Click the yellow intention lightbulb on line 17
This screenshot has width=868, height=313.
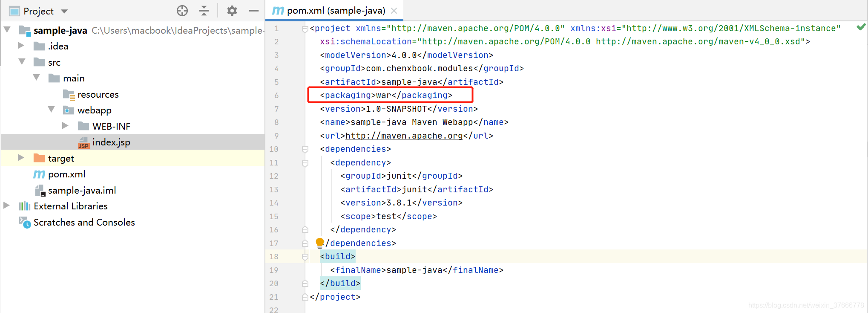pos(320,243)
